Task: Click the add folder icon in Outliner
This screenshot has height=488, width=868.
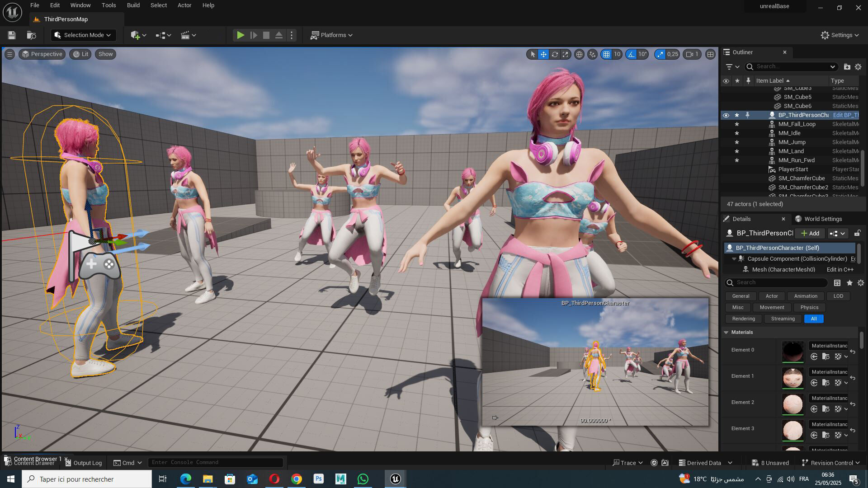Action: point(847,66)
